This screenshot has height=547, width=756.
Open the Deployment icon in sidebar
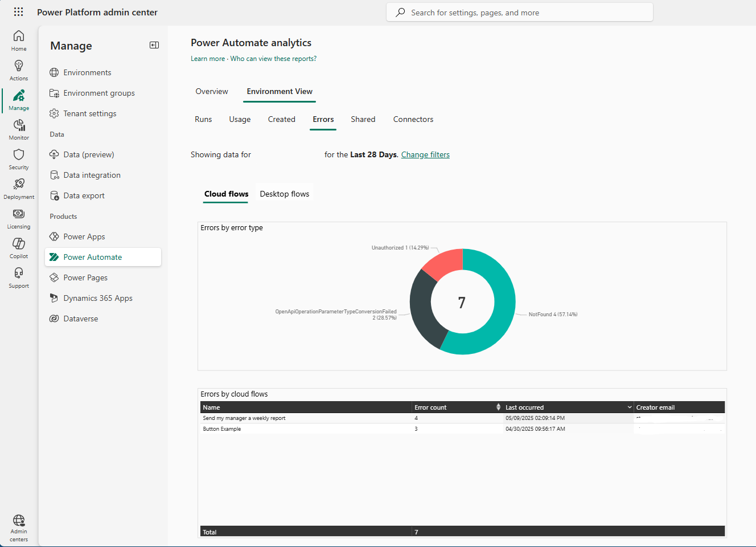pos(18,188)
